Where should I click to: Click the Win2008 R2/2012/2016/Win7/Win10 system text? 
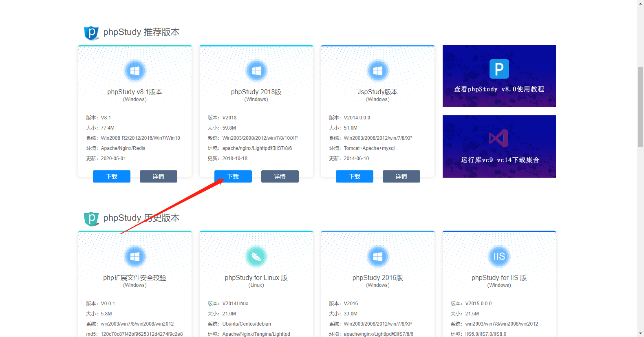[141, 138]
